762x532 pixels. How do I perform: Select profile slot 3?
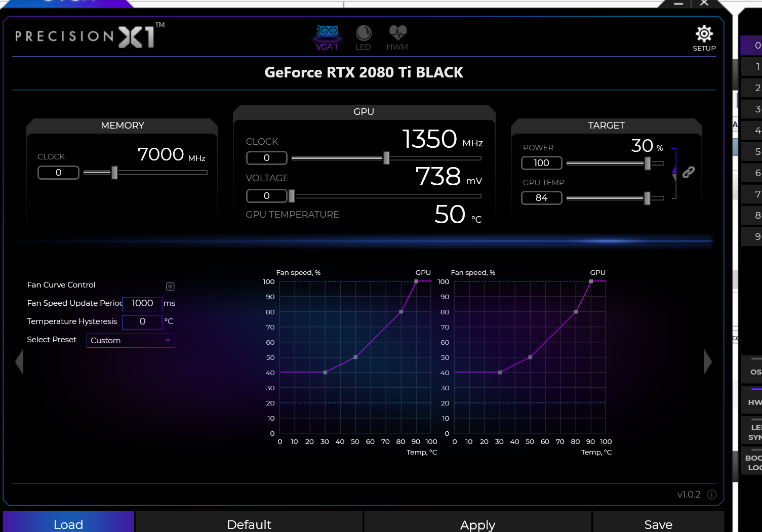pos(752,109)
